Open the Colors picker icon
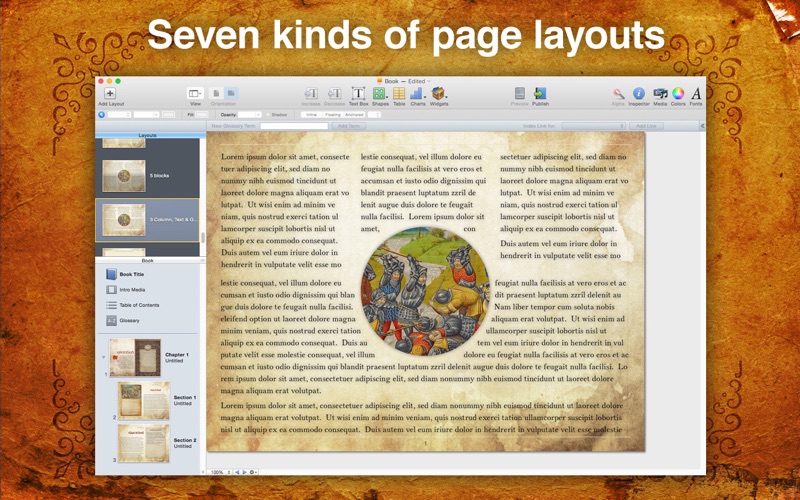800x500 pixels. click(x=678, y=93)
